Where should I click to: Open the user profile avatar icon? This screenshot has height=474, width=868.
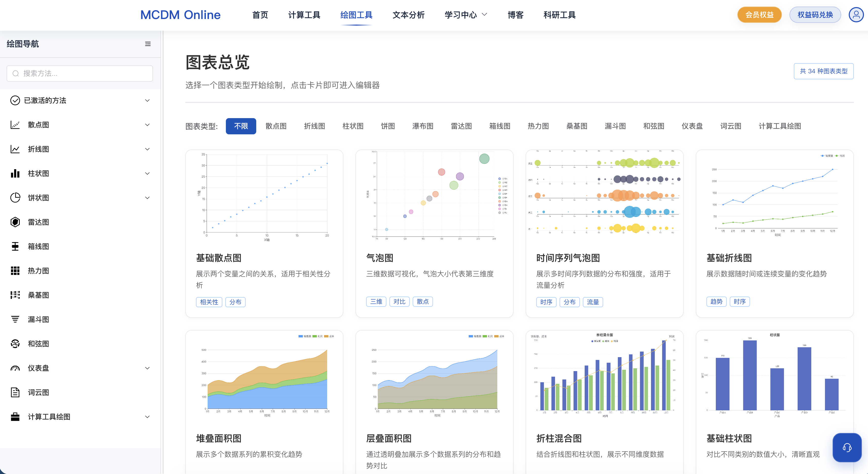pyautogui.click(x=856, y=15)
